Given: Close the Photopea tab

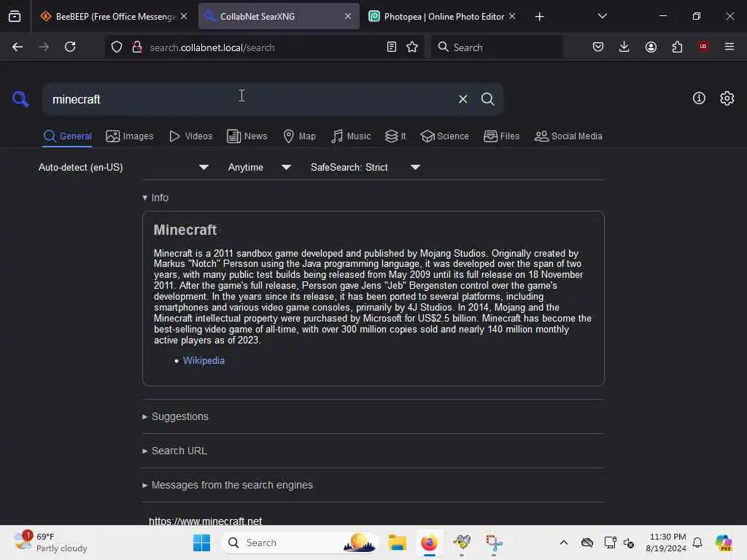Looking at the screenshot, I should click(x=512, y=16).
